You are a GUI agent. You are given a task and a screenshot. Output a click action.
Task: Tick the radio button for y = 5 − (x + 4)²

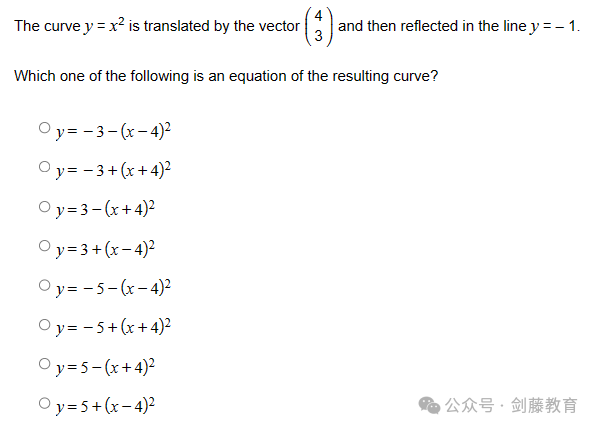pyautogui.click(x=45, y=364)
